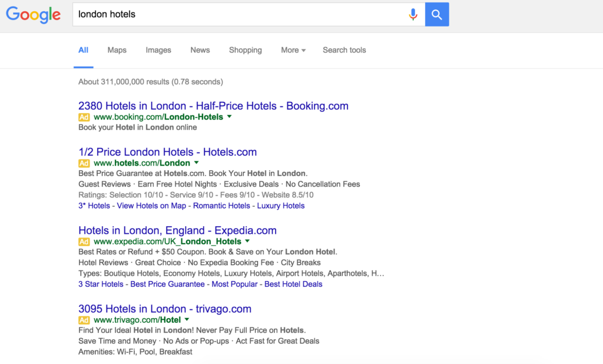603x364 pixels.
Task: Click Ad badge beside hotels.com URL
Action: click(x=84, y=163)
